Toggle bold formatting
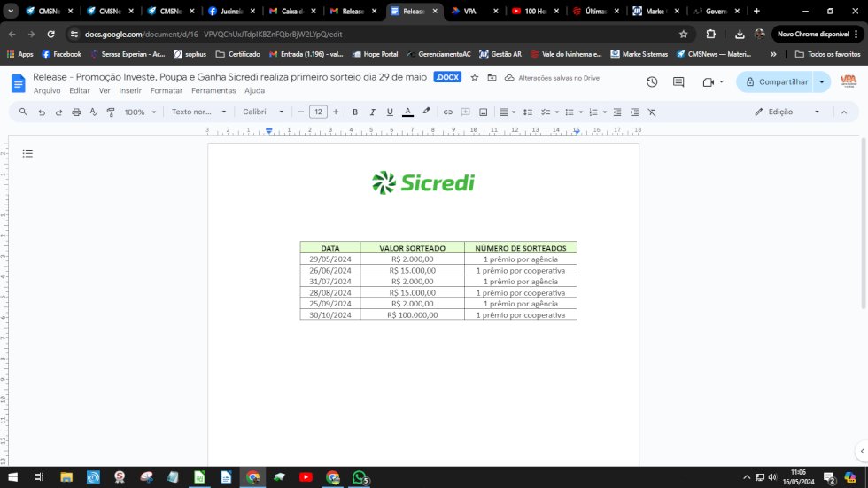This screenshot has height=488, width=868. pos(355,112)
